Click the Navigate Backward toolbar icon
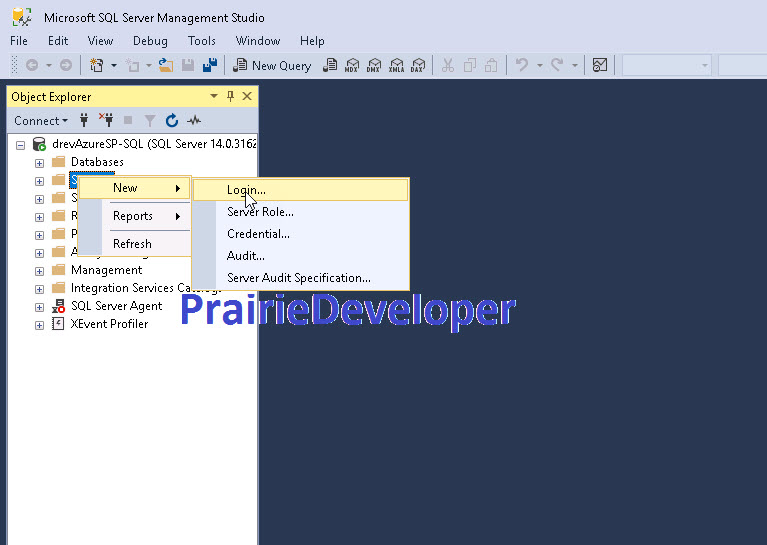767x545 pixels. pos(32,65)
